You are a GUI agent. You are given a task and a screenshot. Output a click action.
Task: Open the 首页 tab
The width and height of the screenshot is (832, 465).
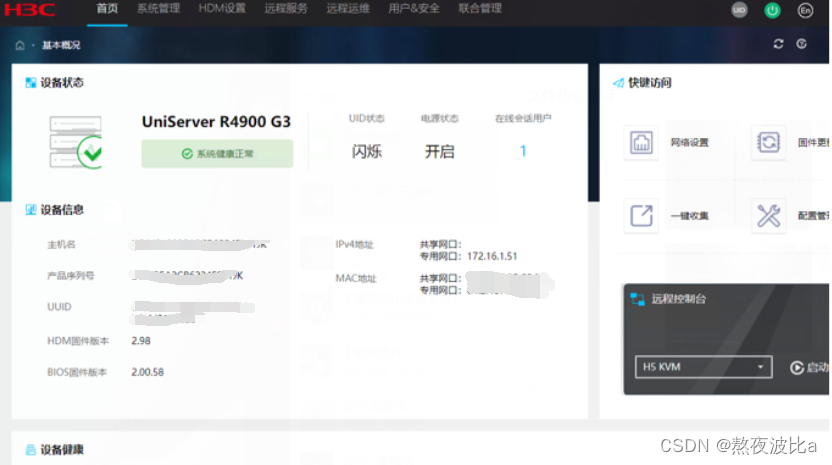click(x=107, y=8)
